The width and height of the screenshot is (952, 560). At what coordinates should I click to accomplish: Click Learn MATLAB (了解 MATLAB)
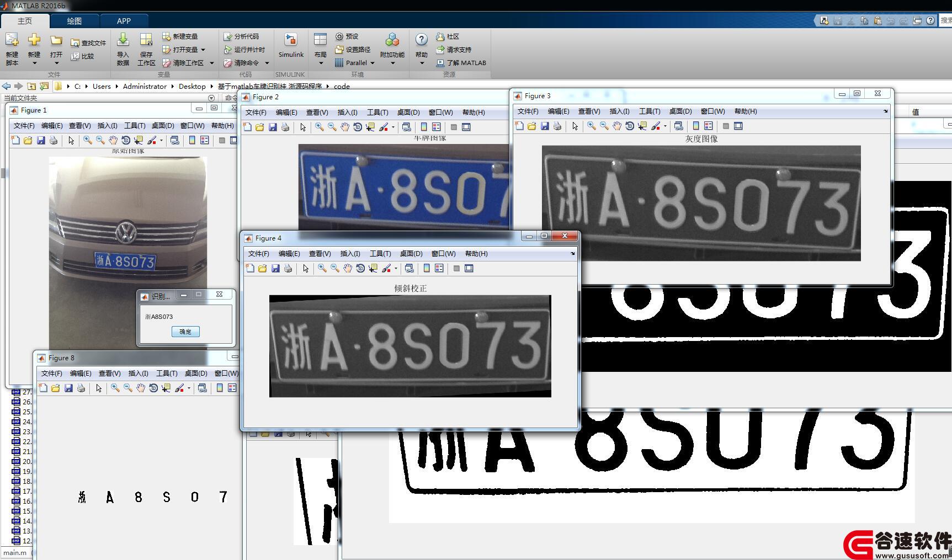(x=461, y=63)
